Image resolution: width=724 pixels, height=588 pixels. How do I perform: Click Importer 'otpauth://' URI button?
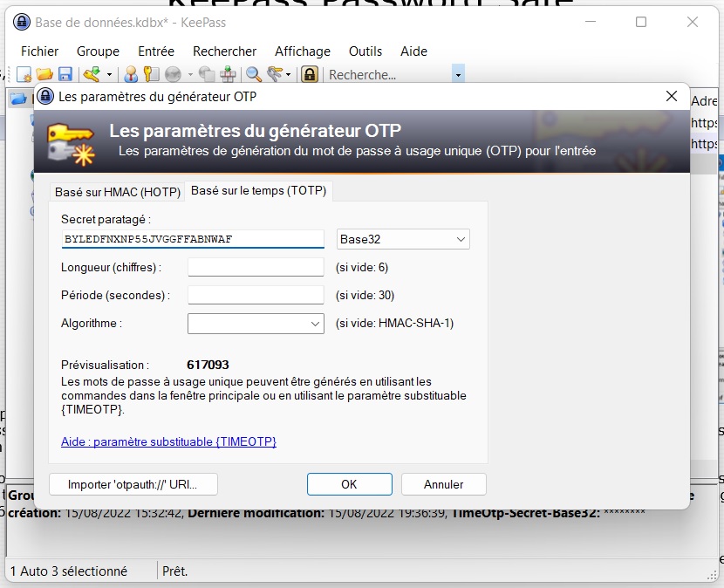[133, 484]
